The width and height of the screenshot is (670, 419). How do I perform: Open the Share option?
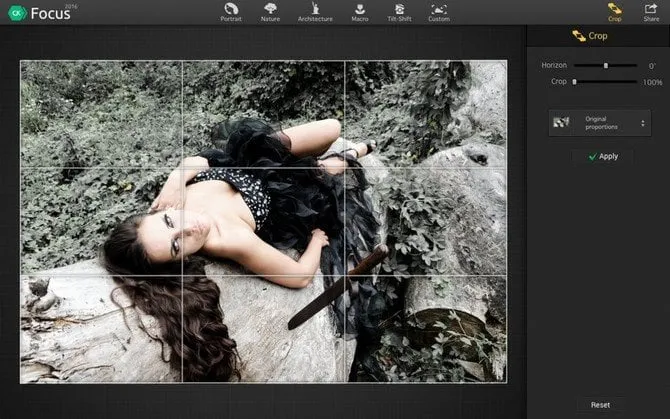(x=651, y=11)
